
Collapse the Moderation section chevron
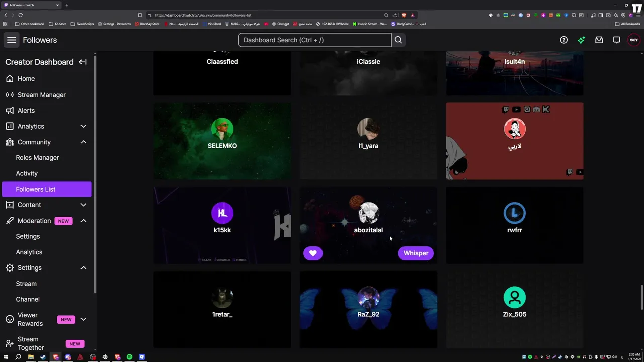pyautogui.click(x=84, y=221)
